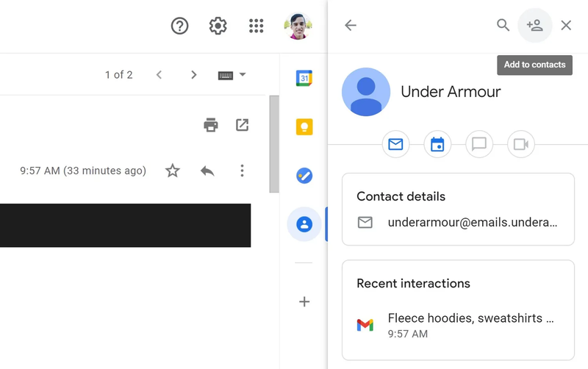588x369 pixels.
Task: Start a chat with Under Armour
Action: 479,144
